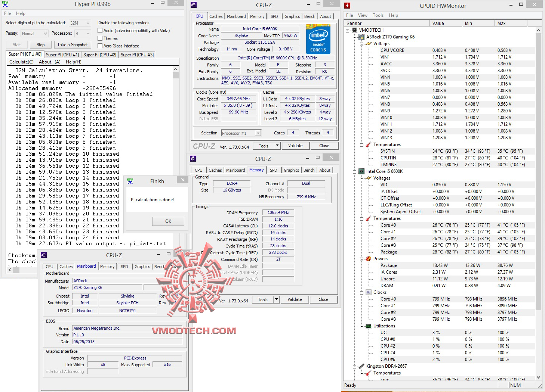The height and width of the screenshot is (392, 545).
Task: Open Tools dropdown arrow in top CPU-Z window
Action: point(277,146)
